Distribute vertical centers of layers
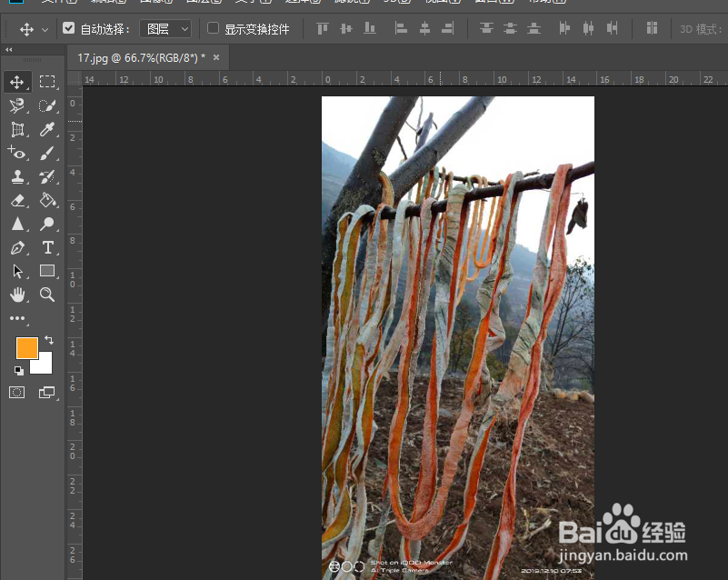This screenshot has height=580, width=728. click(510, 29)
